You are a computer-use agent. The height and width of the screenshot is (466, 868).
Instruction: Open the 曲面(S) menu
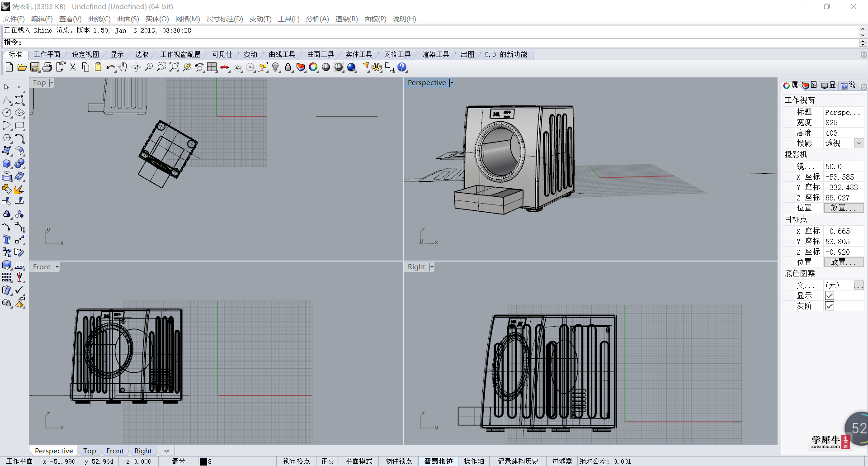coord(128,19)
